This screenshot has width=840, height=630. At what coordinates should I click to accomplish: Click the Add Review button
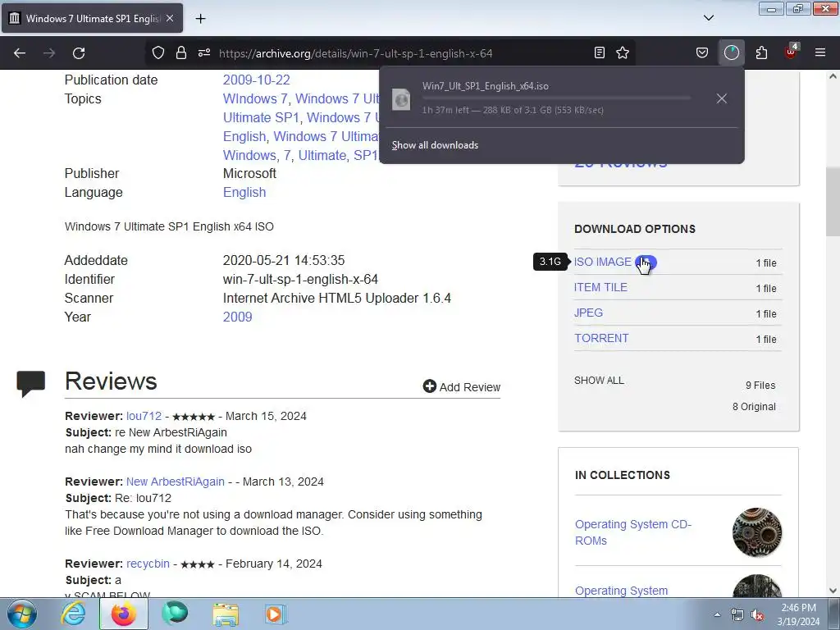click(x=462, y=387)
